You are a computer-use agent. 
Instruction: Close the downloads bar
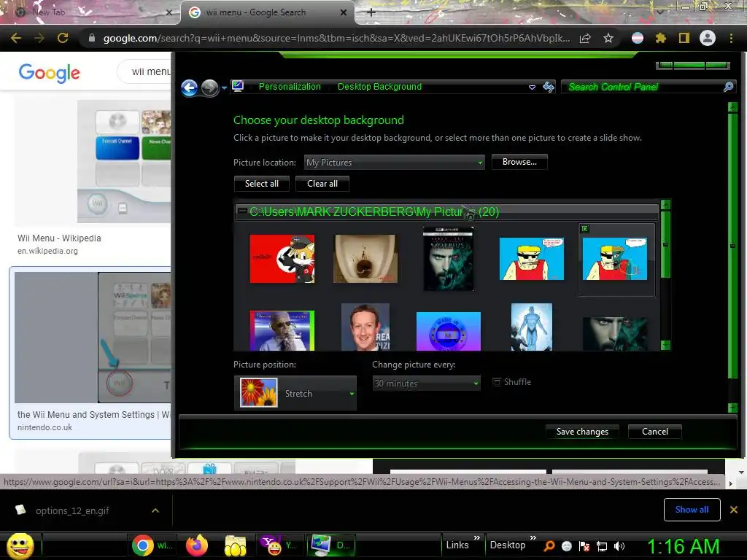pos(734,510)
